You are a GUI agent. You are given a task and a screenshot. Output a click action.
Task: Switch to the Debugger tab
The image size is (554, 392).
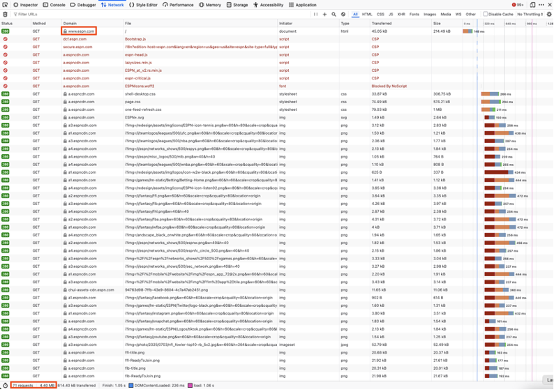(83, 5)
